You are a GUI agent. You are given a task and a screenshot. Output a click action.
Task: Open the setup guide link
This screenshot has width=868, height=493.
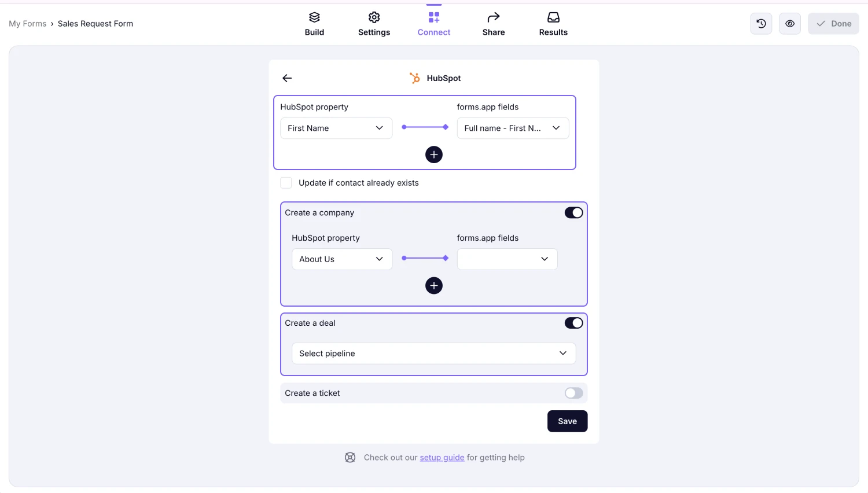(x=442, y=457)
